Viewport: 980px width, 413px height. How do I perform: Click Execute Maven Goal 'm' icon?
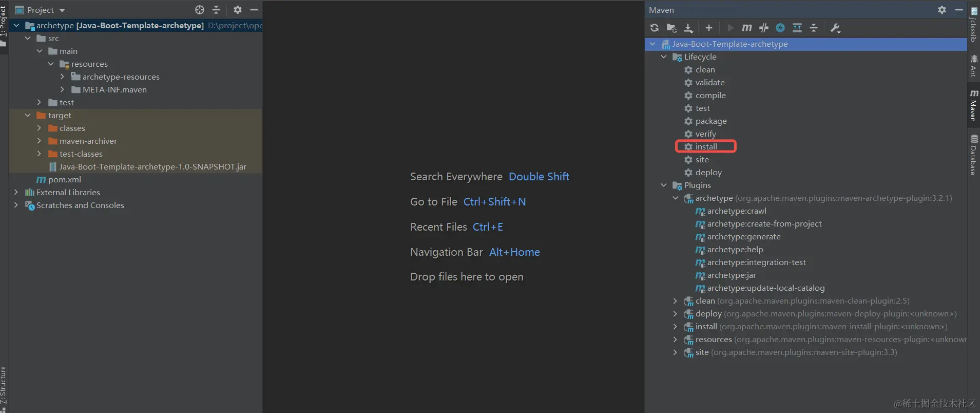click(x=747, y=28)
